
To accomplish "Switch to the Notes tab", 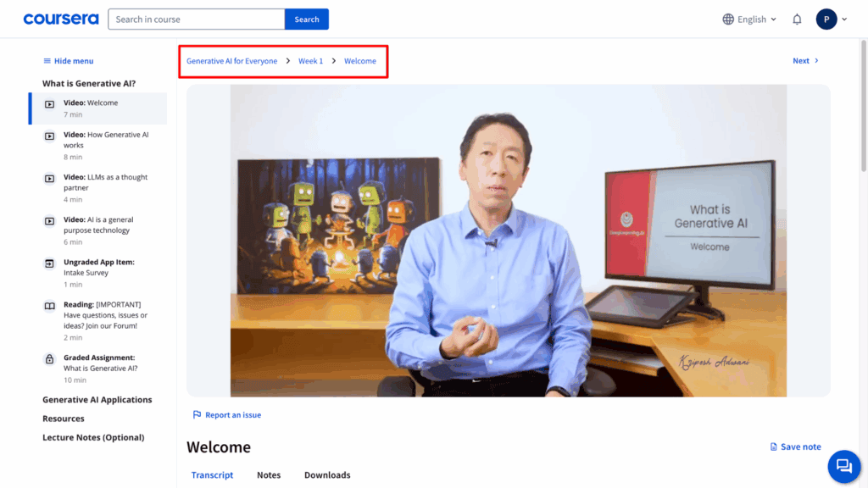I will (x=269, y=475).
